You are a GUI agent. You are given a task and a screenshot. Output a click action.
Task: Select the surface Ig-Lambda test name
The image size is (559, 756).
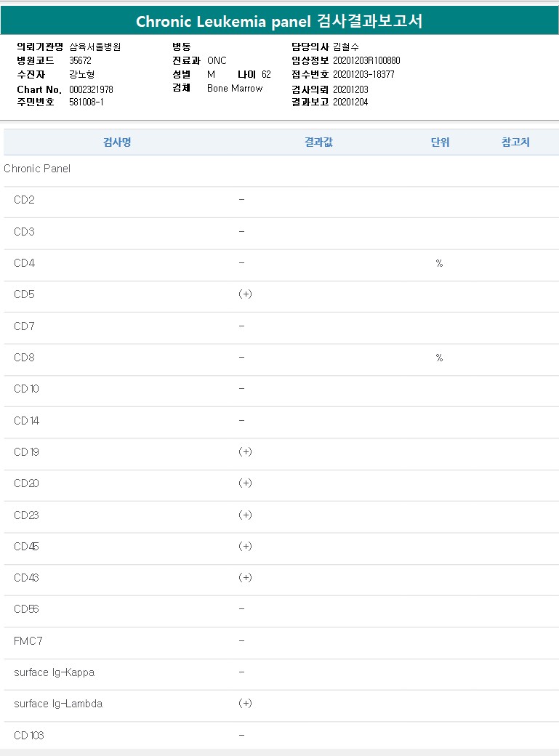(x=58, y=704)
